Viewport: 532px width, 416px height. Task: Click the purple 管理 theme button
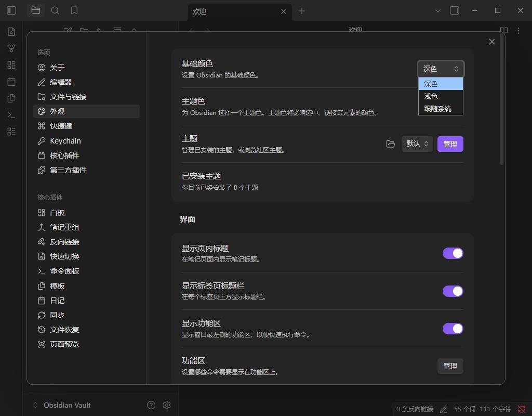tap(450, 144)
